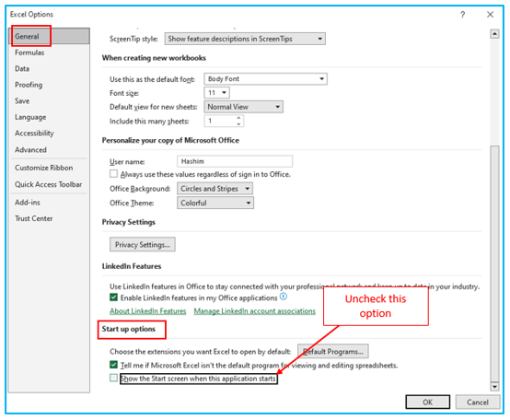Image resolution: width=510 pixels, height=420 pixels.
Task: Open About LinkedIn Features link
Action: (148, 311)
